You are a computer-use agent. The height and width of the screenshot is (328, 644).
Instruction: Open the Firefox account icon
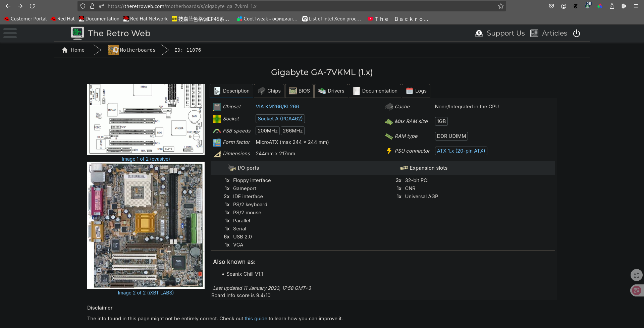click(563, 6)
